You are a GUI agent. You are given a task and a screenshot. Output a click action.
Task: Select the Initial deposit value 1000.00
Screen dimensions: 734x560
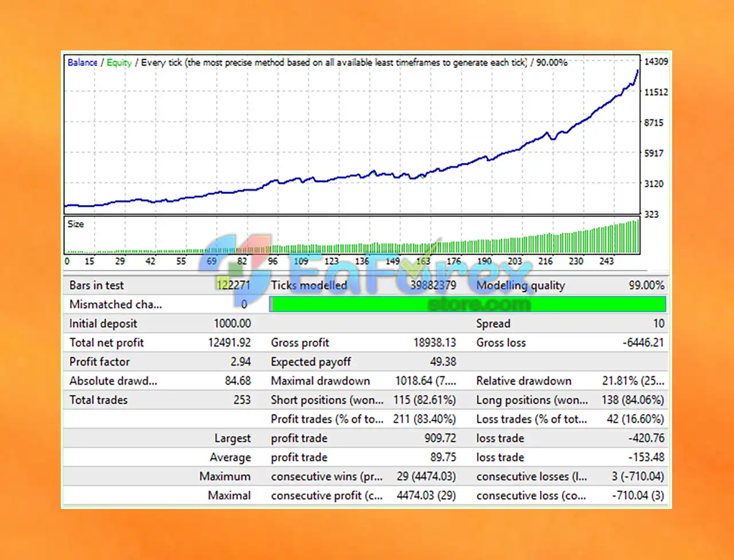232,323
